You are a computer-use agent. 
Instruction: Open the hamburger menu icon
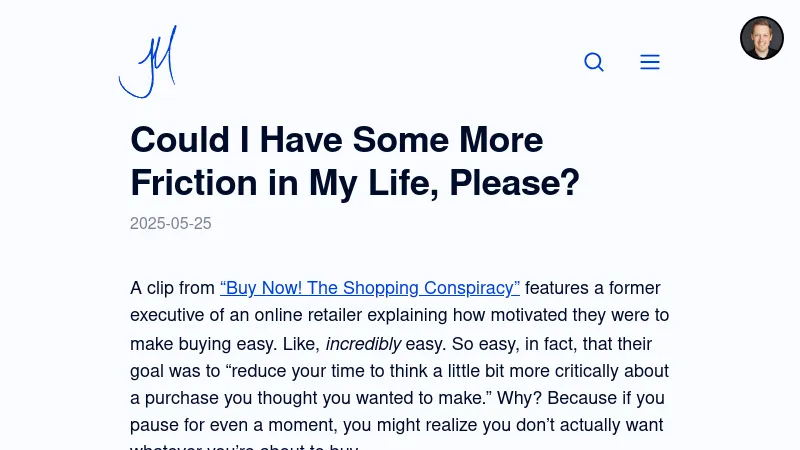coord(650,62)
